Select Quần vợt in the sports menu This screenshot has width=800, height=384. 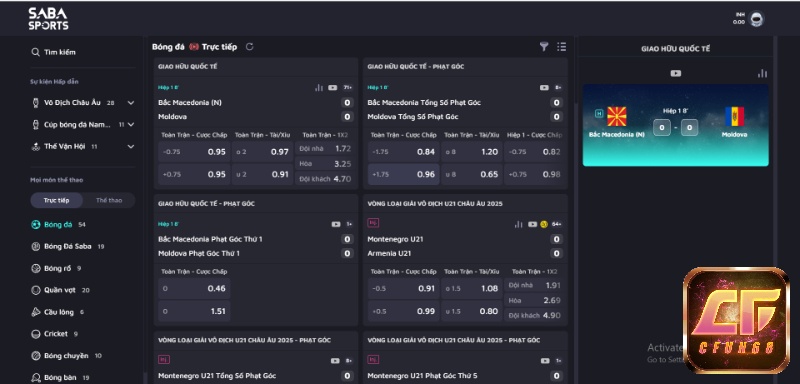tap(60, 290)
